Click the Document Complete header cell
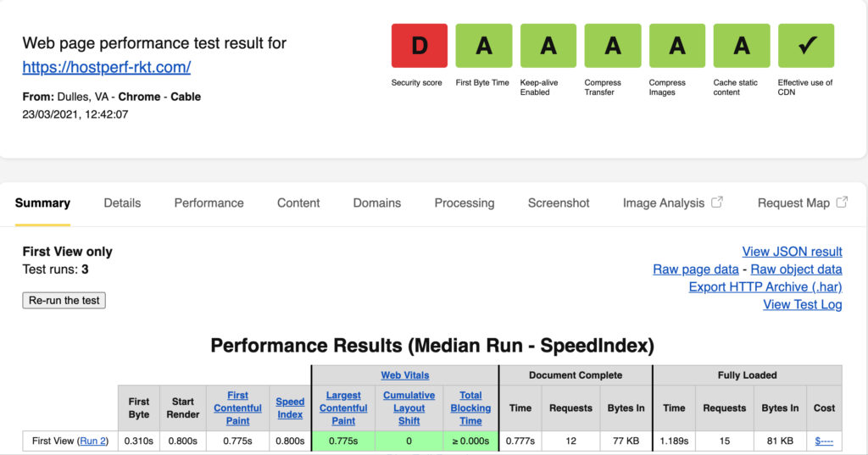The image size is (868, 455). pos(576,375)
